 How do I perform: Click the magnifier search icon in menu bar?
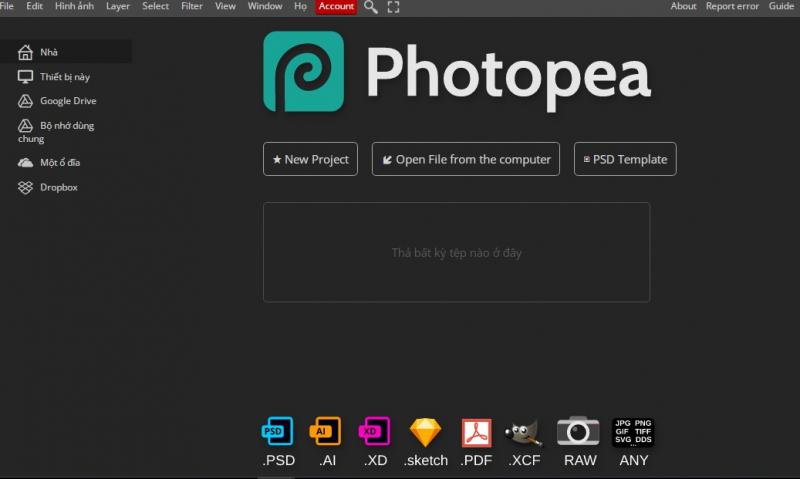coord(371,7)
